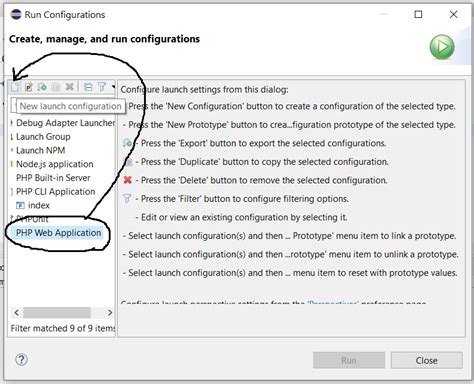Click the Help question mark icon
The image size is (474, 384).
point(21,360)
